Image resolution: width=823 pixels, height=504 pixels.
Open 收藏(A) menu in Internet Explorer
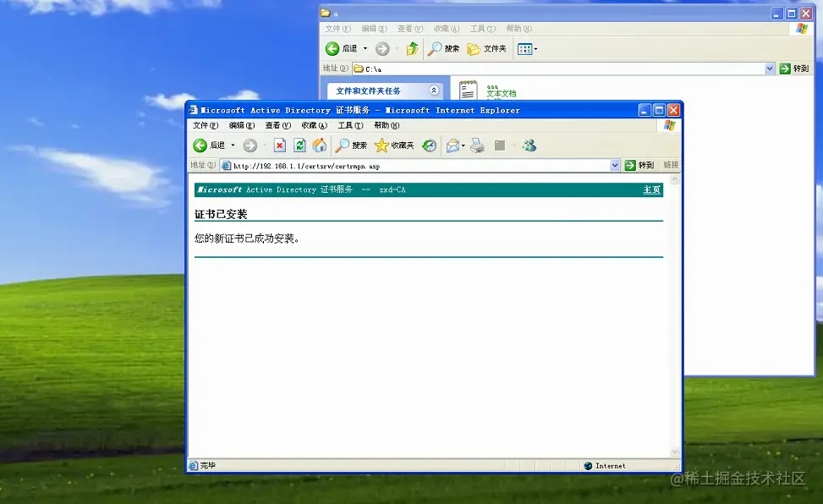click(x=314, y=125)
